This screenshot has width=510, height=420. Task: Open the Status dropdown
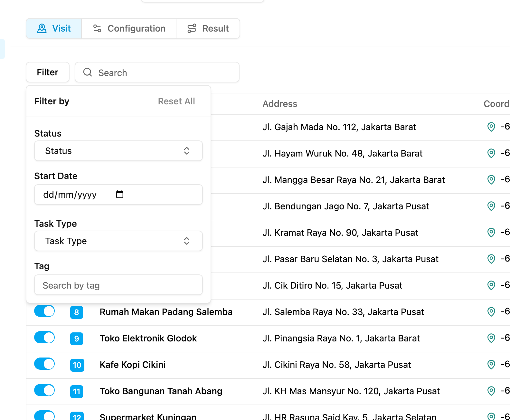click(118, 151)
